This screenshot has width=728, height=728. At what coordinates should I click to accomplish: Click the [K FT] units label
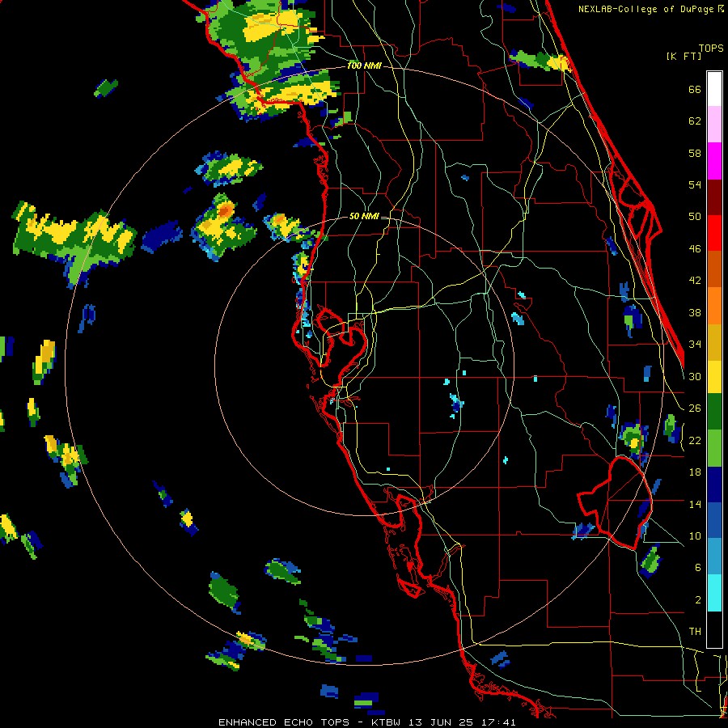click(684, 56)
